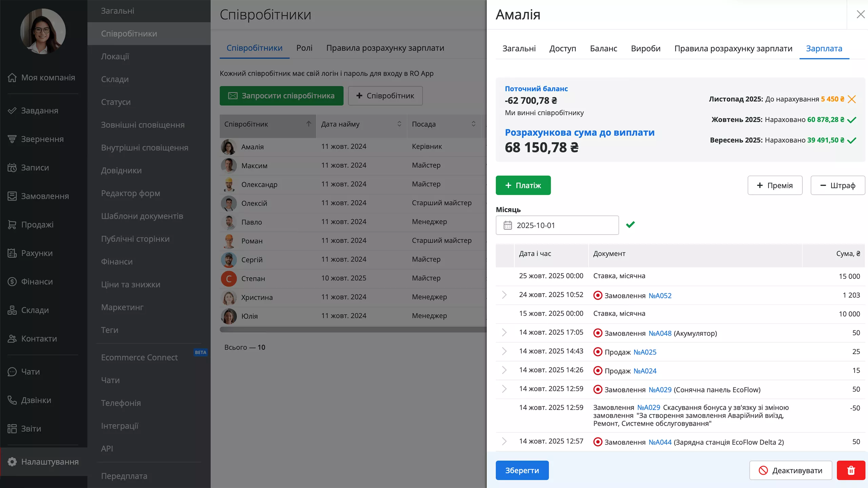Image resolution: width=868 pixels, height=488 pixels.
Task: Open the calendar icon in the Місяць field
Action: point(508,225)
